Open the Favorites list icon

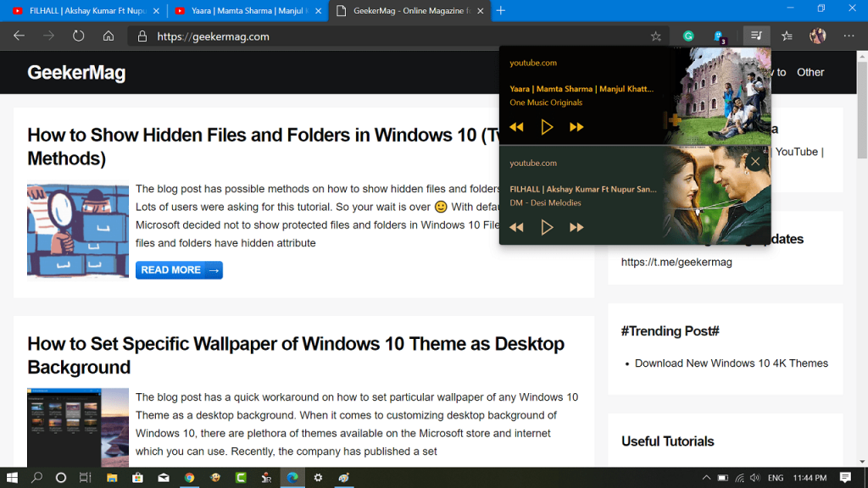[787, 36]
